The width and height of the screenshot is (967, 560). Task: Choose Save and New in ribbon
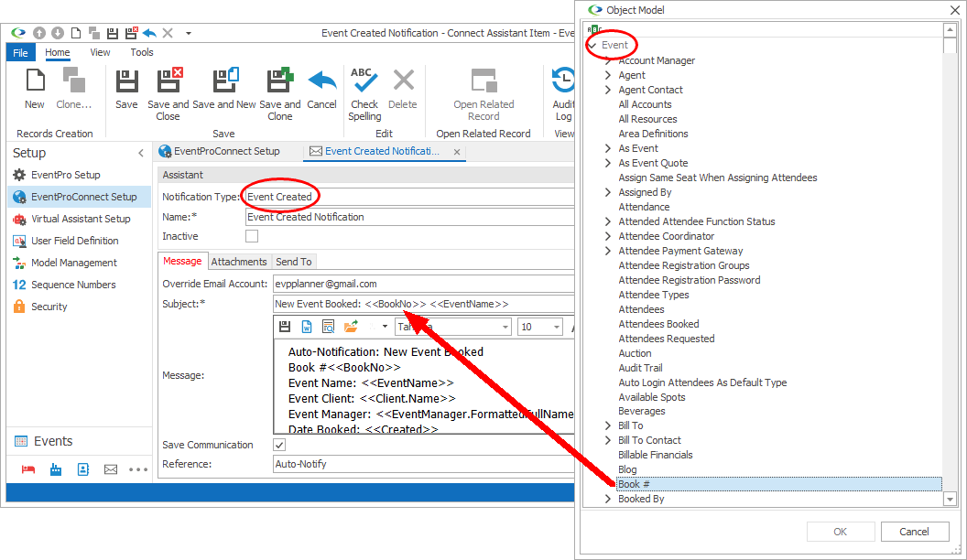(x=223, y=89)
